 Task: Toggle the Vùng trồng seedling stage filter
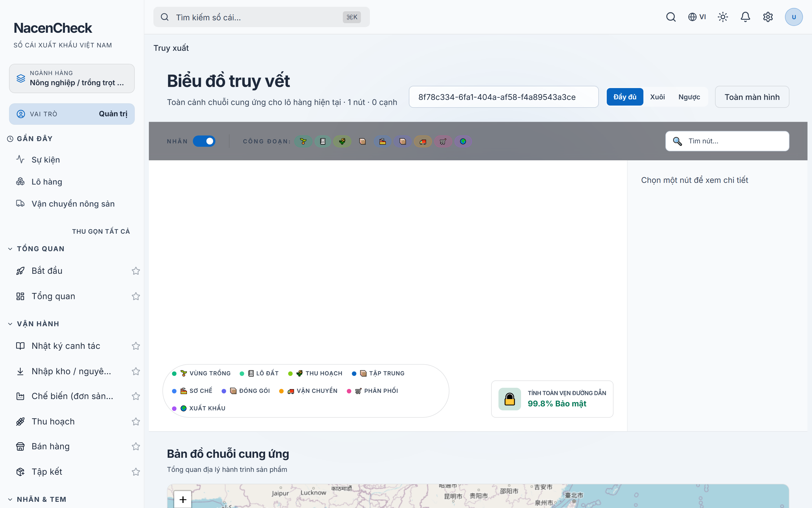pos(303,141)
